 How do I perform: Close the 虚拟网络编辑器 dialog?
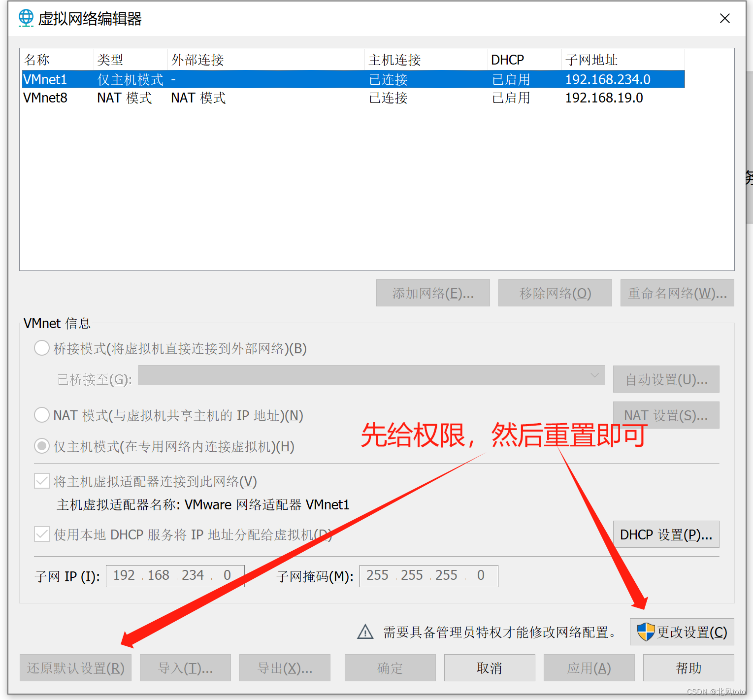[724, 18]
